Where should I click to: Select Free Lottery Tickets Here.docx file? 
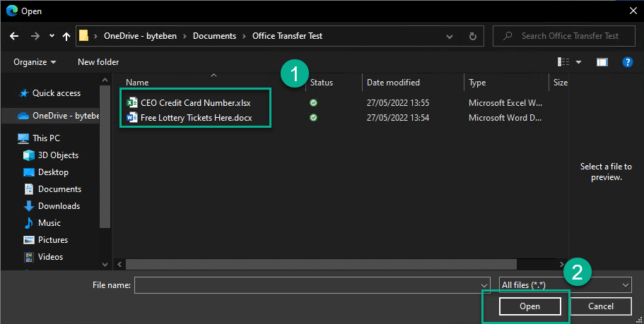click(197, 118)
